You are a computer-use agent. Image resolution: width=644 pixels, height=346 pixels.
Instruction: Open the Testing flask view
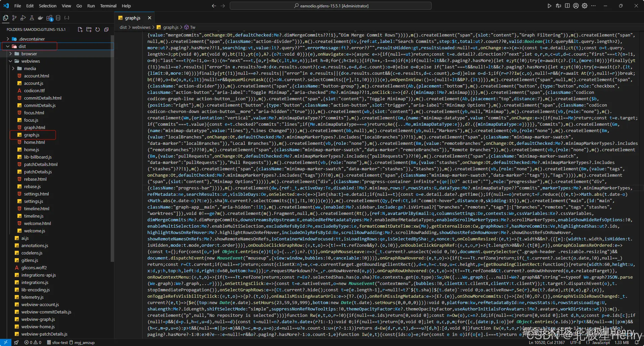(32, 18)
